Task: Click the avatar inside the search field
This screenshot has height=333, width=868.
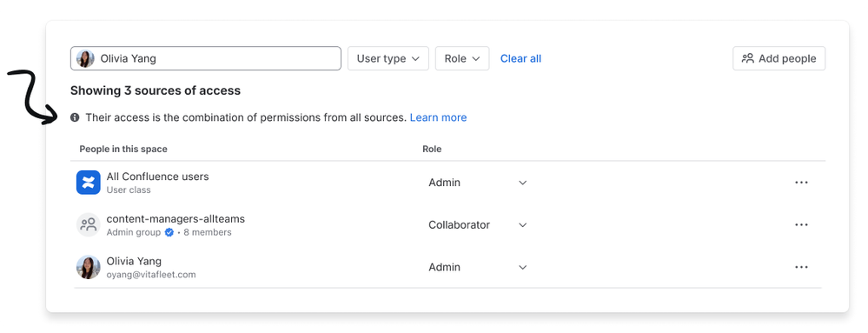Action: pyautogui.click(x=85, y=59)
